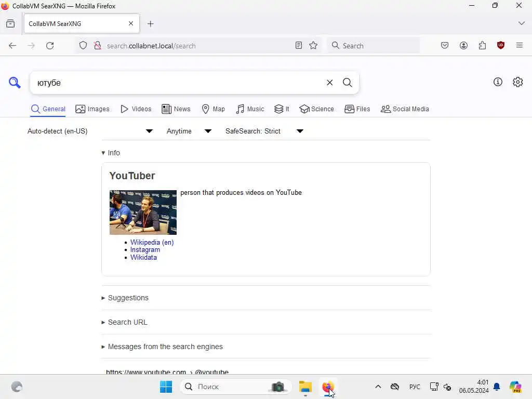Open notifications bell in system tray
The height and width of the screenshot is (399, 532).
(x=497, y=387)
